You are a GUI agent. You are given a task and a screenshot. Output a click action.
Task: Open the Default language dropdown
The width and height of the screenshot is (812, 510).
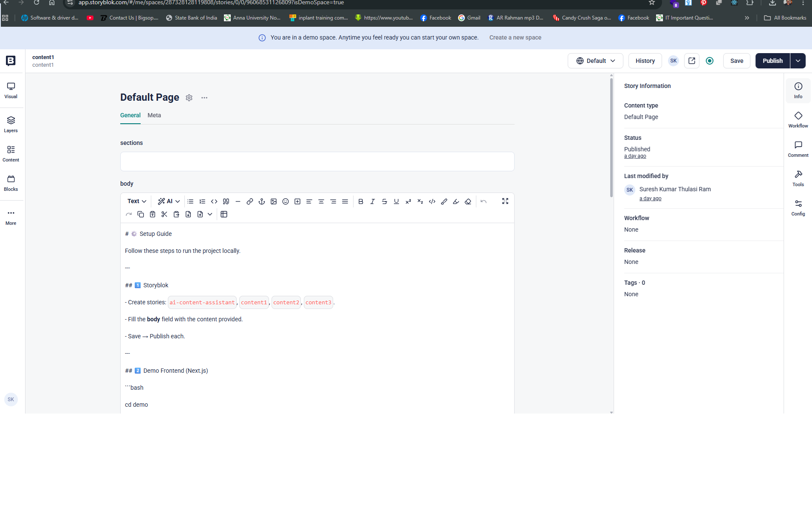coord(595,61)
